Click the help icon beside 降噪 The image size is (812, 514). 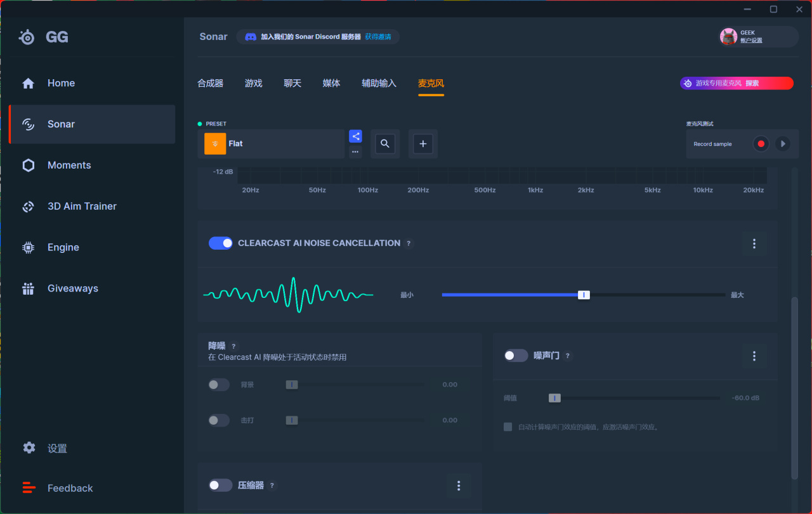(x=233, y=346)
